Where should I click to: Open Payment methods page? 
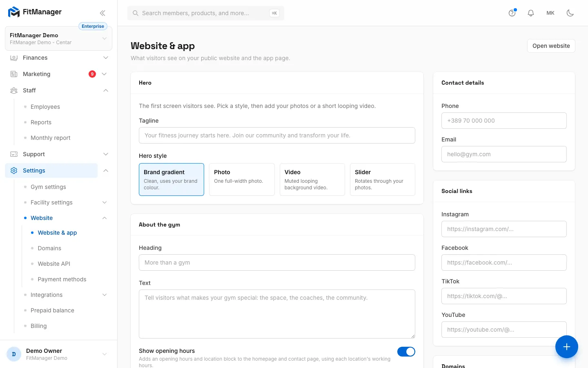[x=62, y=279]
